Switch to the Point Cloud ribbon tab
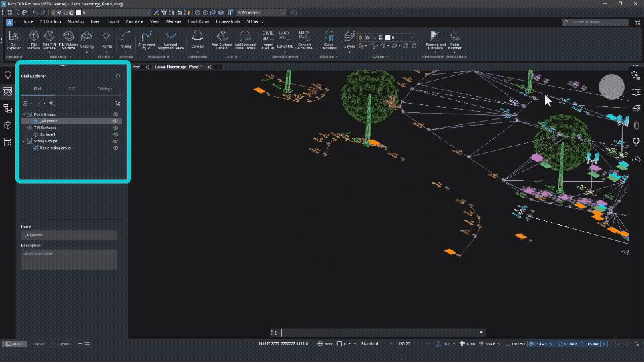Viewport: 644px width, 362px height. click(198, 21)
